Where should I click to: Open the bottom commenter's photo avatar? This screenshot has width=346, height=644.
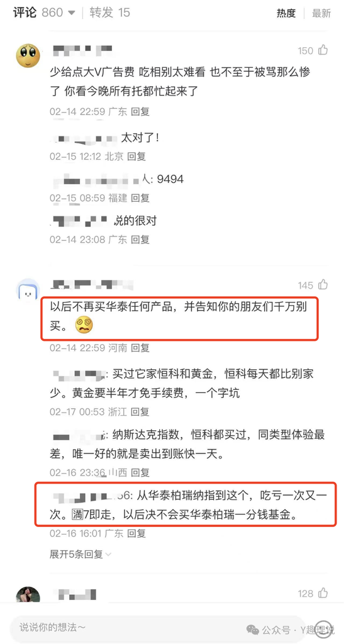(28, 595)
